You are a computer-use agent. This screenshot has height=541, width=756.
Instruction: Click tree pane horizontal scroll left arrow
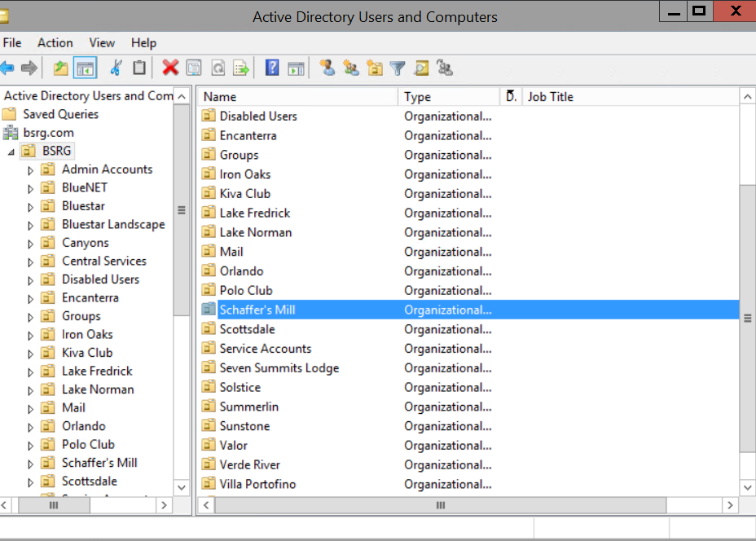pos(4,505)
